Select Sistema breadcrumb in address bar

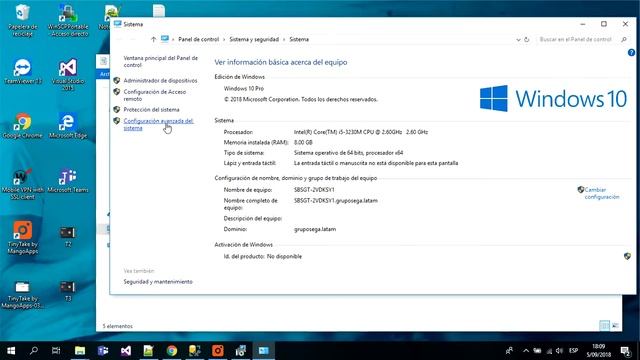coord(299,40)
